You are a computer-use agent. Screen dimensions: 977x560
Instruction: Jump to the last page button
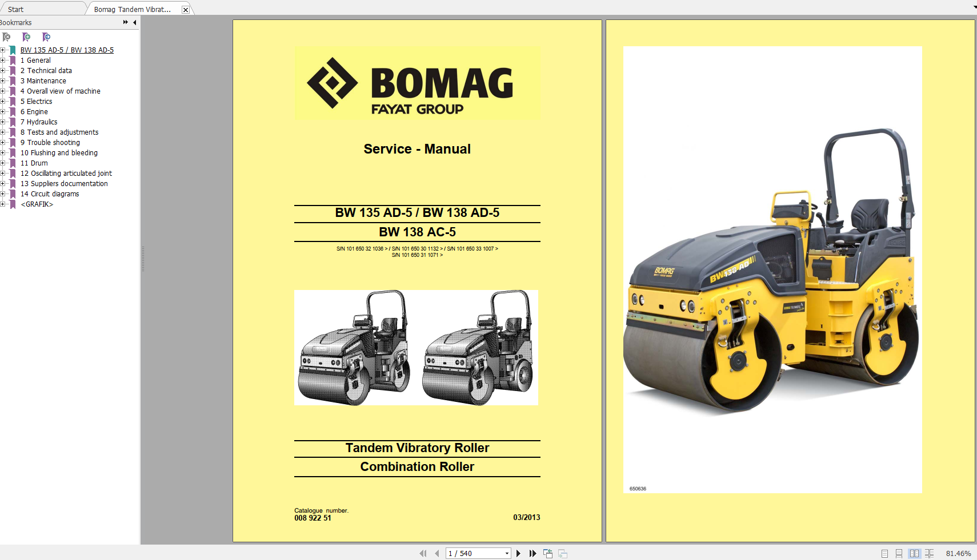pos(532,553)
